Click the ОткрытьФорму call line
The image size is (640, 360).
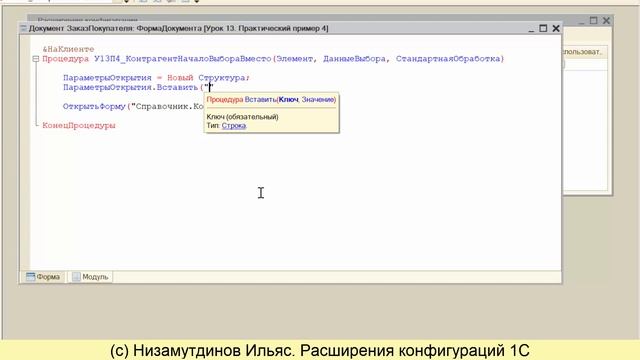pos(133,107)
